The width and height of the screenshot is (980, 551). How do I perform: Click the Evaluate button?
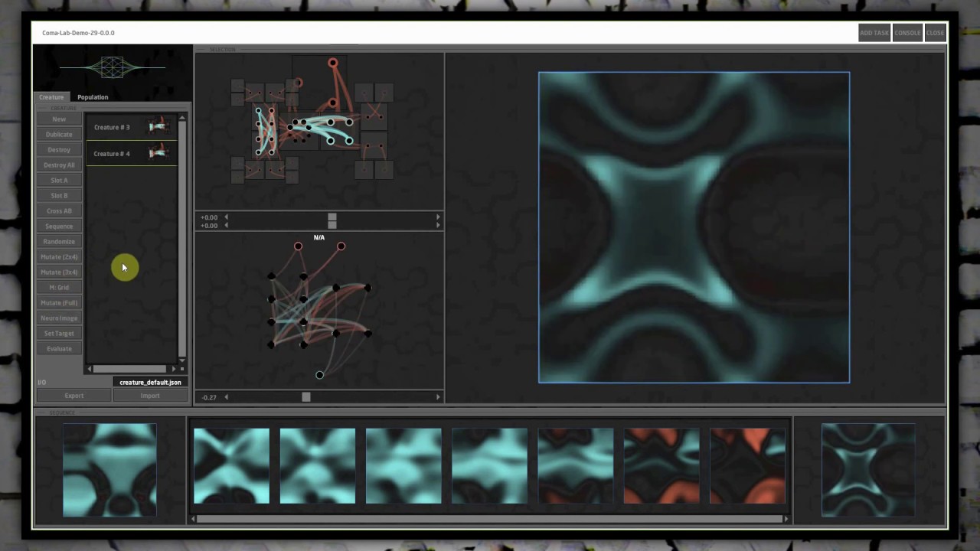coord(59,349)
